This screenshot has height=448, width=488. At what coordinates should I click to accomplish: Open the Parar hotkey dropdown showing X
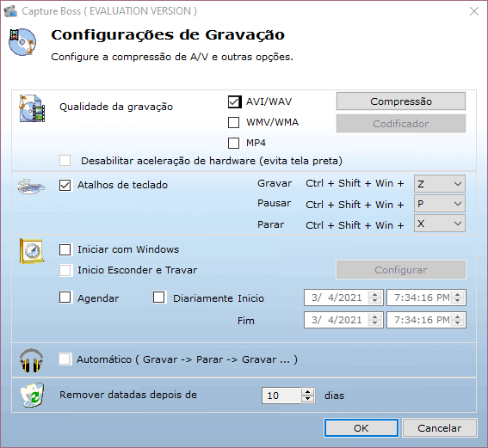click(x=440, y=224)
